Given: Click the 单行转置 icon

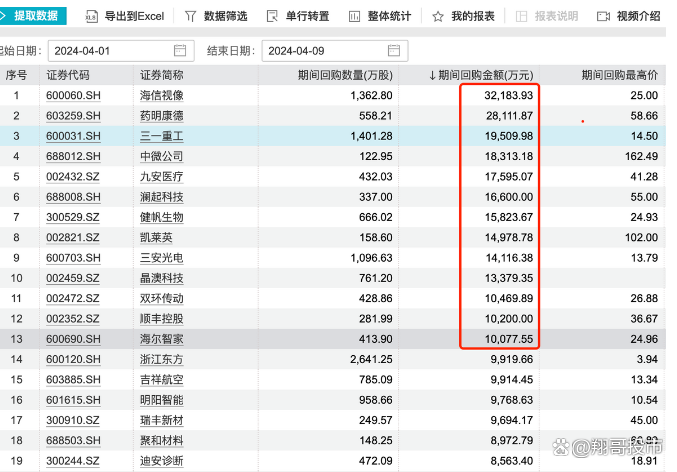Looking at the screenshot, I should point(272,16).
